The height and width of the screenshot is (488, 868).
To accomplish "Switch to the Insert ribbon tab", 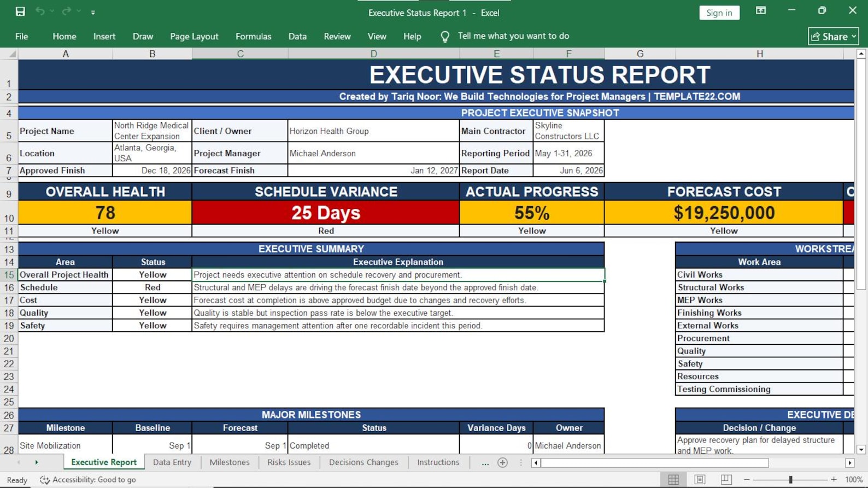I will point(104,37).
